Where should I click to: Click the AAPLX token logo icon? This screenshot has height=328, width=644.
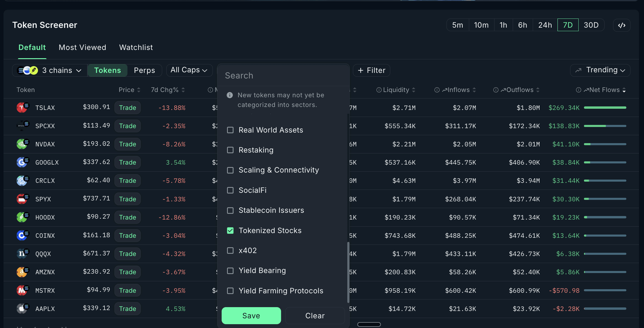22,309
